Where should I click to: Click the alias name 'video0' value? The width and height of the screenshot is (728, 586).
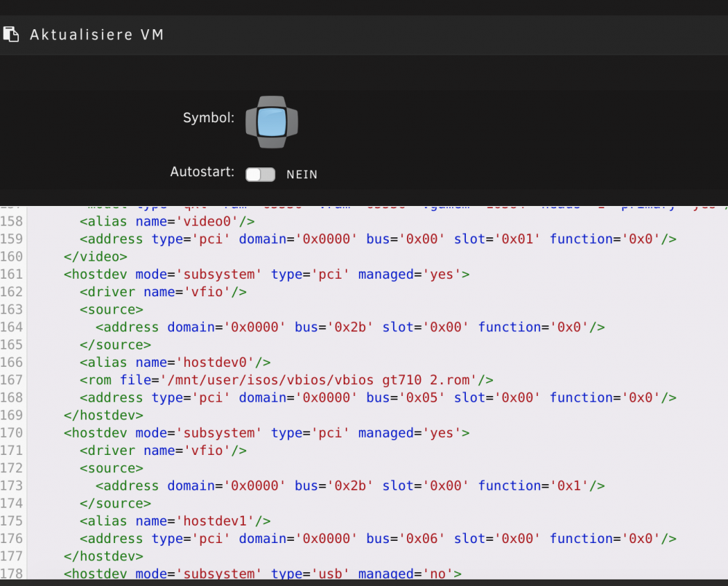pyautogui.click(x=207, y=221)
